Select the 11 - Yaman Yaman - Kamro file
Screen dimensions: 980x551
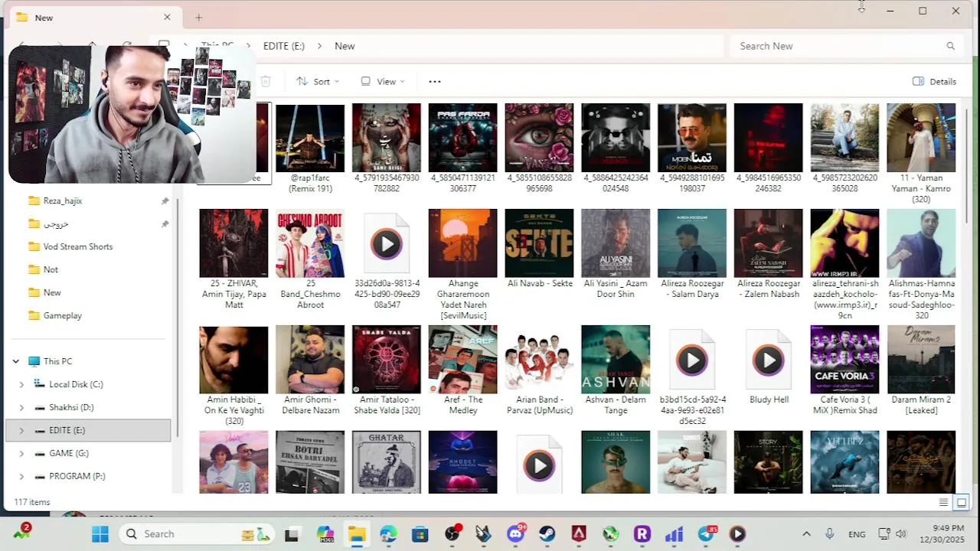tap(921, 154)
